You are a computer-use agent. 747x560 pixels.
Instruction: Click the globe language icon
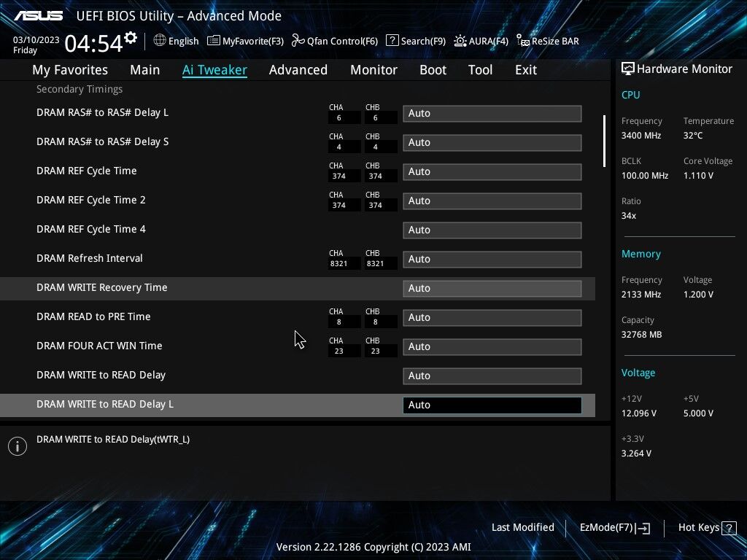[160, 41]
